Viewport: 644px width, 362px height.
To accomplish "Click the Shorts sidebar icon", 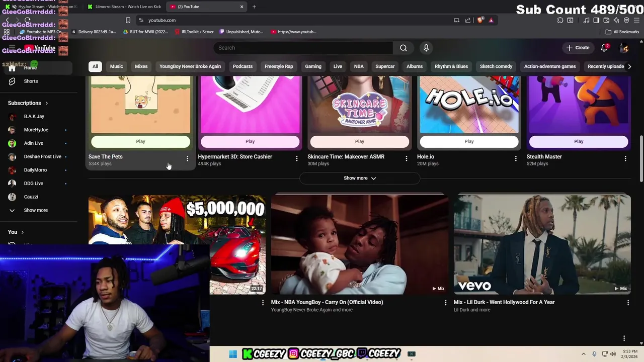I will pos(12,81).
